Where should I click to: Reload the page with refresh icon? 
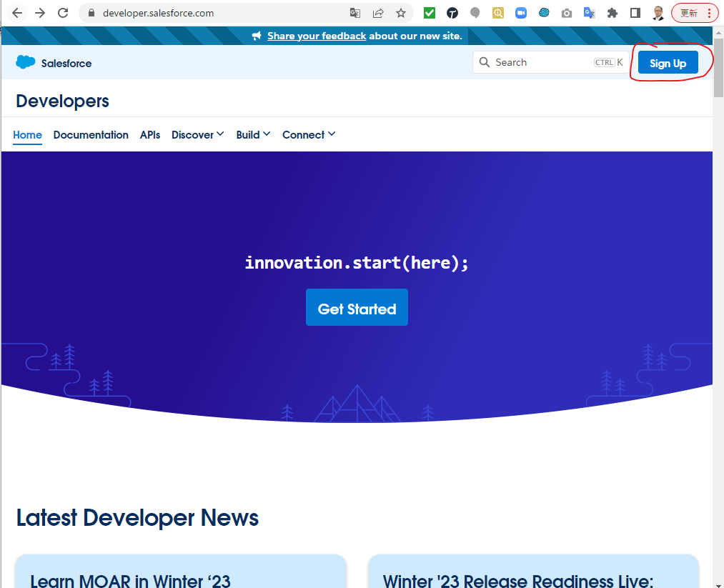click(x=63, y=13)
